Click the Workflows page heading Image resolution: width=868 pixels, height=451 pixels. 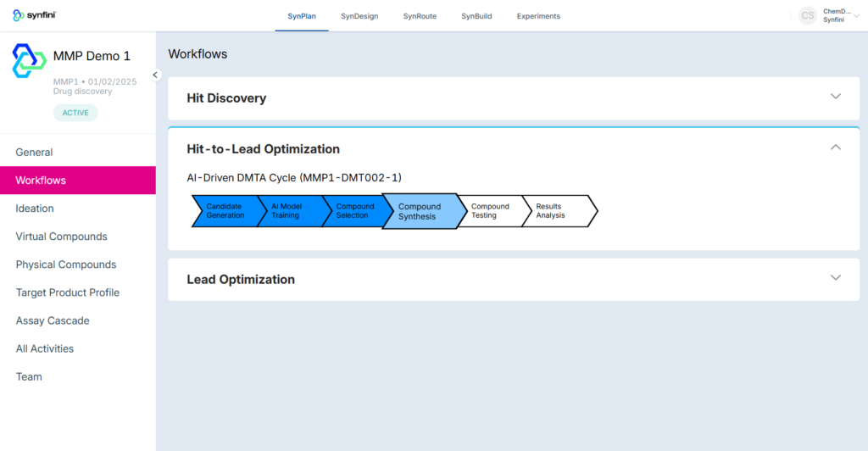point(198,54)
